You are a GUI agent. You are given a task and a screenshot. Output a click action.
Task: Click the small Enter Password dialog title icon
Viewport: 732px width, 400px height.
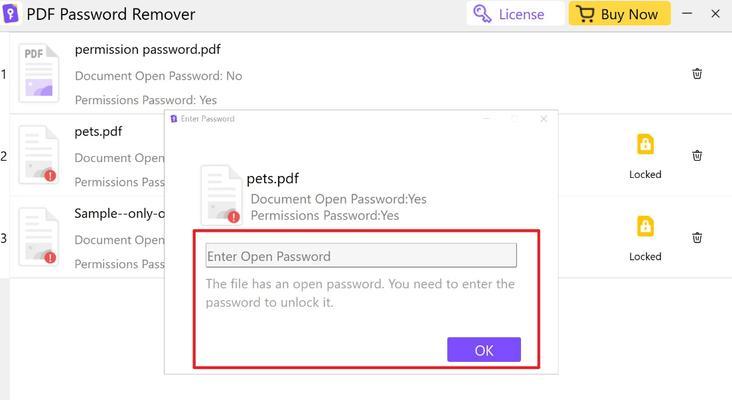[174, 119]
